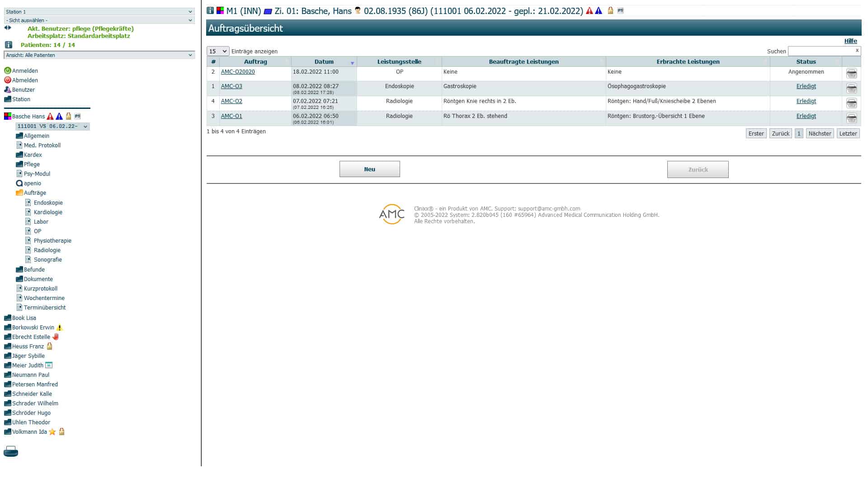This screenshot has width=868, height=488.
Task: Open the entries-per-page dropdown showing 15
Action: [218, 52]
